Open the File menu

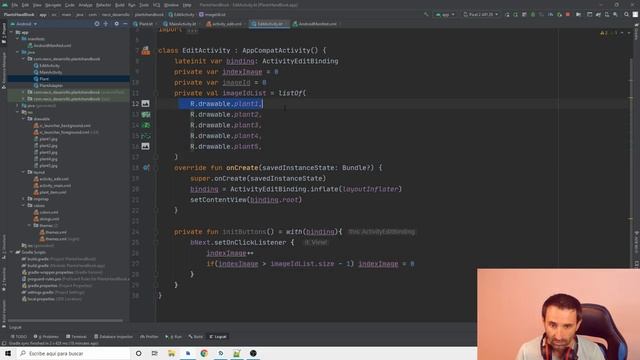15,5
